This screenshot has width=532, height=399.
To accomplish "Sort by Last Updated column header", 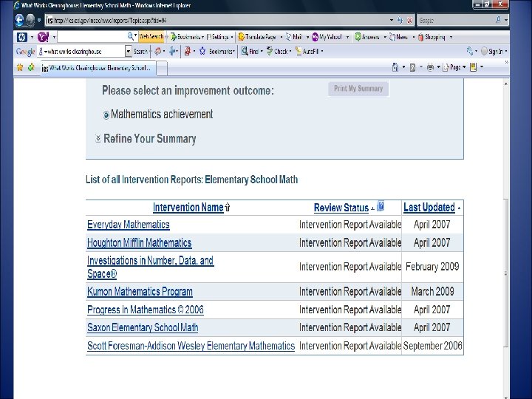I will point(429,208).
